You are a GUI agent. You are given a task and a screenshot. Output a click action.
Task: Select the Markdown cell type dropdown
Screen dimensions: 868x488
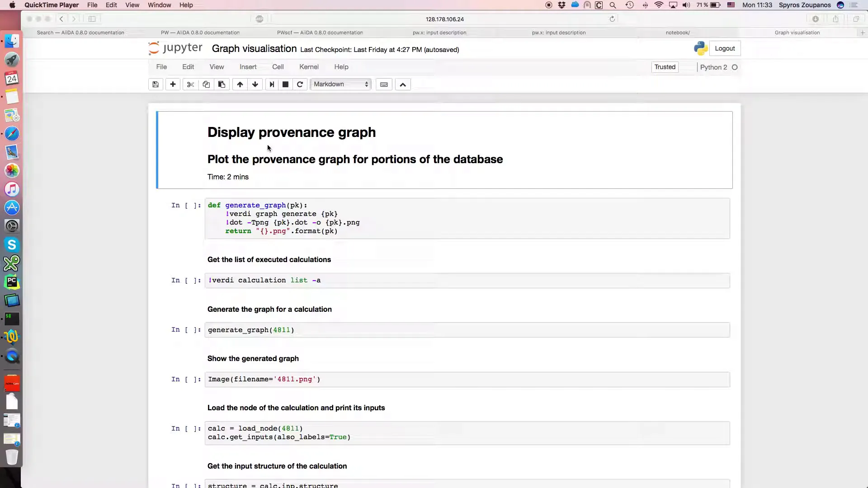coord(340,84)
